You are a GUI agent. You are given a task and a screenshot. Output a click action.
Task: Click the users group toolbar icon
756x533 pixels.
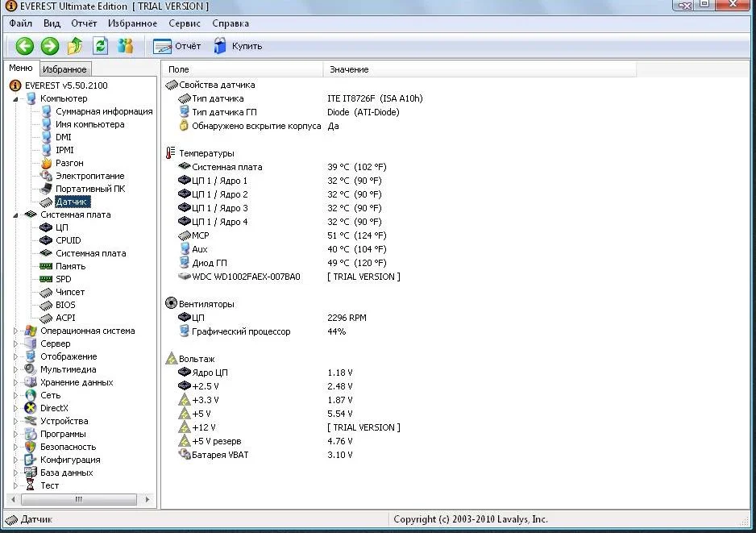pos(125,46)
